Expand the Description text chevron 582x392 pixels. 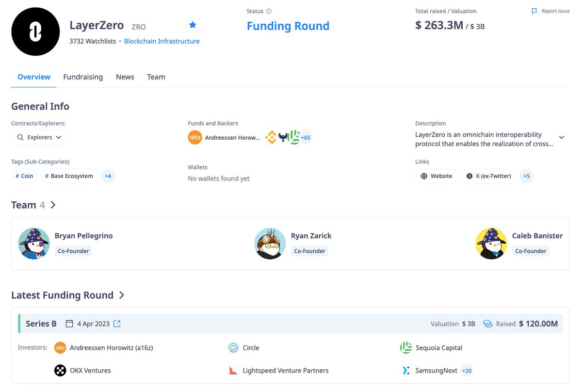coord(562,137)
